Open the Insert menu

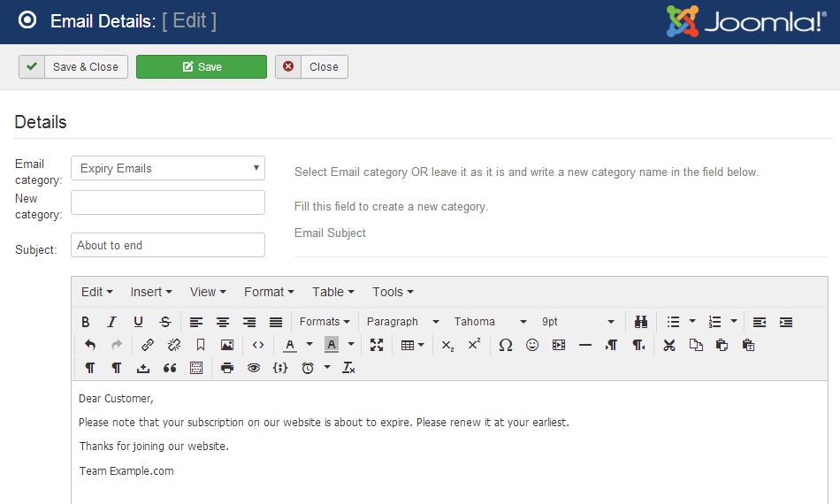(x=151, y=292)
